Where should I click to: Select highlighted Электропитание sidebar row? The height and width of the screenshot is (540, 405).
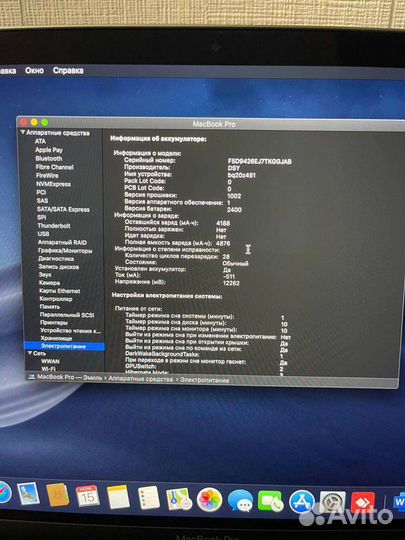coord(64,346)
